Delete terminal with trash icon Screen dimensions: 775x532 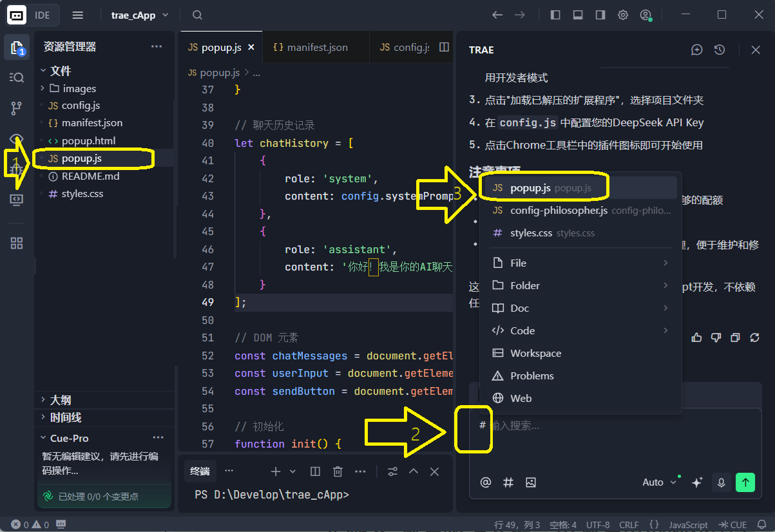[338, 471]
